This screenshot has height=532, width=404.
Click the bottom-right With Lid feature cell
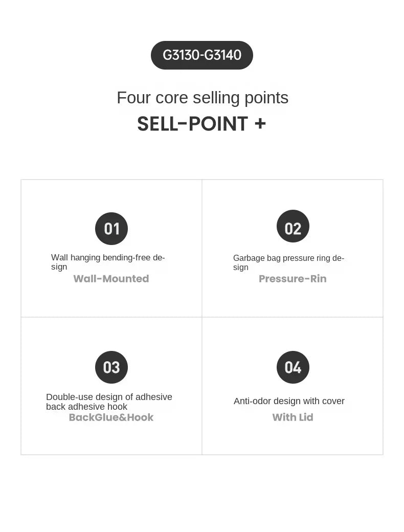[x=293, y=386]
